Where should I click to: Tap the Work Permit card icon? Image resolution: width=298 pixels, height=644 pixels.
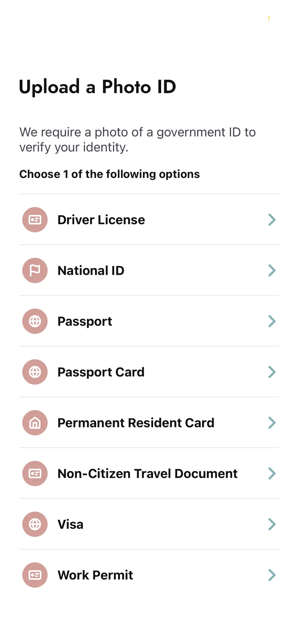tap(35, 575)
